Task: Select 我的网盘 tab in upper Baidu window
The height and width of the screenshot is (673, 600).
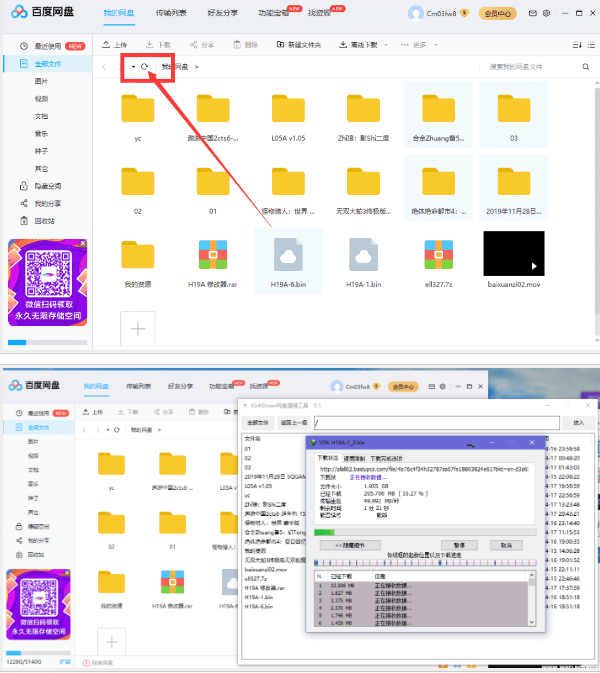Action: (x=119, y=13)
